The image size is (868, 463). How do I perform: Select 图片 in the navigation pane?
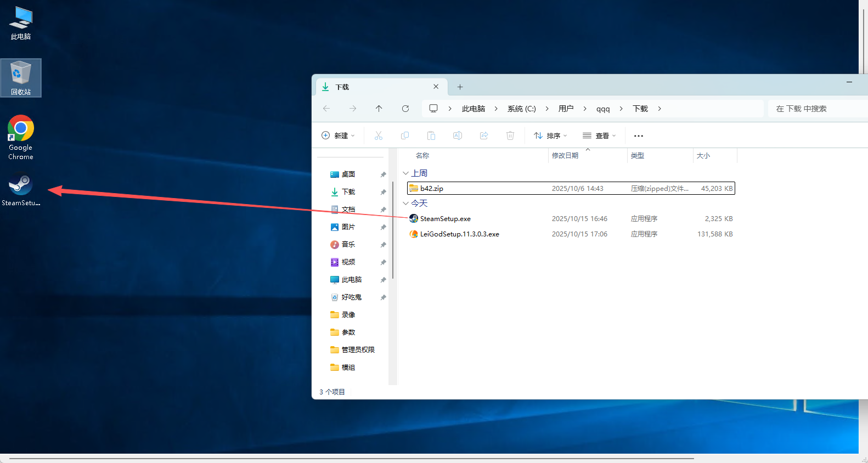coord(348,227)
